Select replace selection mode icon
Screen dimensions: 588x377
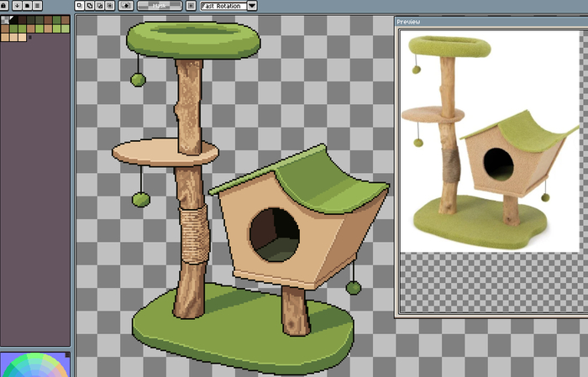79,6
